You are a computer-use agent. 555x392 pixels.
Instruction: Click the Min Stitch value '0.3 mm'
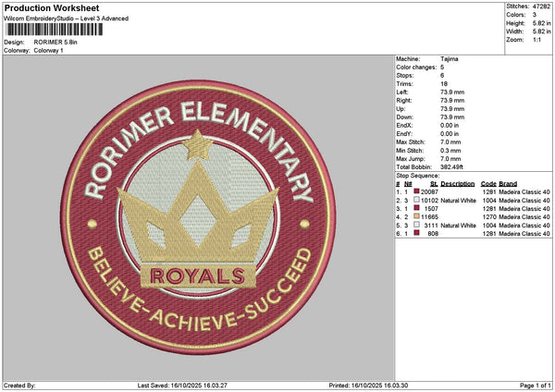coord(450,151)
